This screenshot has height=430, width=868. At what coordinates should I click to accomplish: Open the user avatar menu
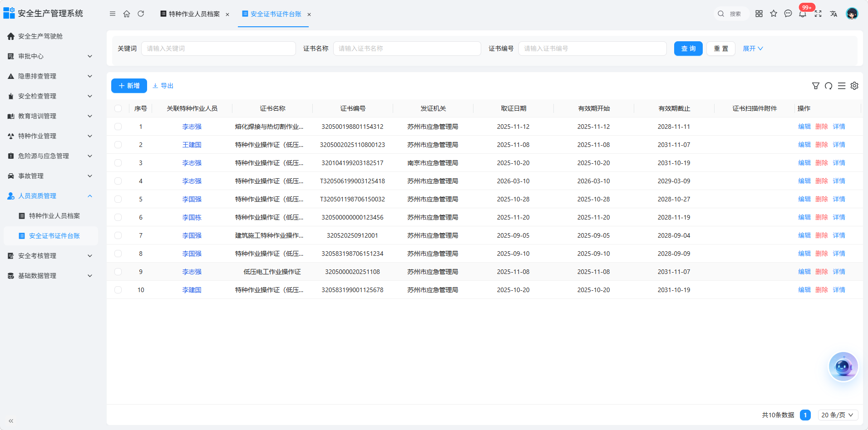[852, 14]
